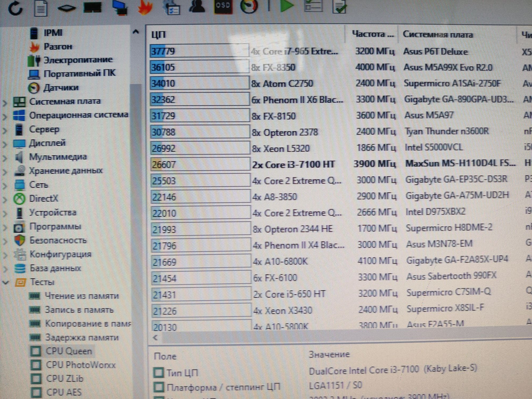Viewport: 532px width, 399px height.
Task: Start benchmark with green play icon
Action: pos(287,6)
